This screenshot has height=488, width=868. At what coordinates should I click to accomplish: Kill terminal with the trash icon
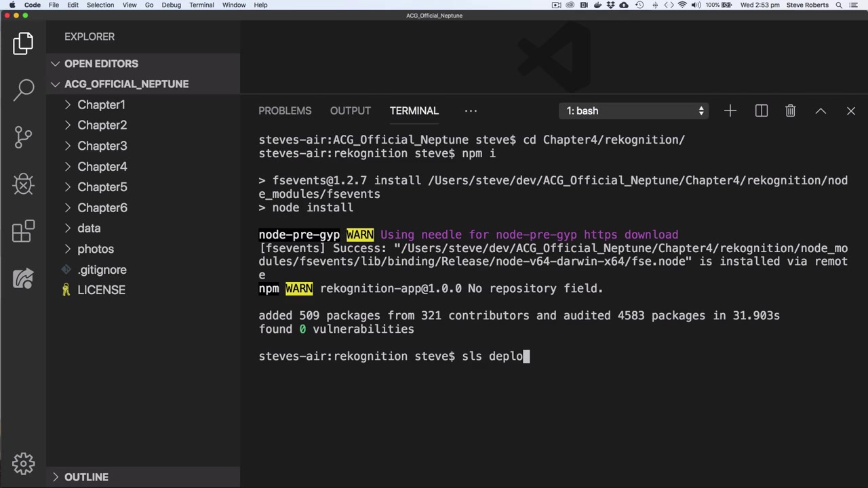(791, 110)
